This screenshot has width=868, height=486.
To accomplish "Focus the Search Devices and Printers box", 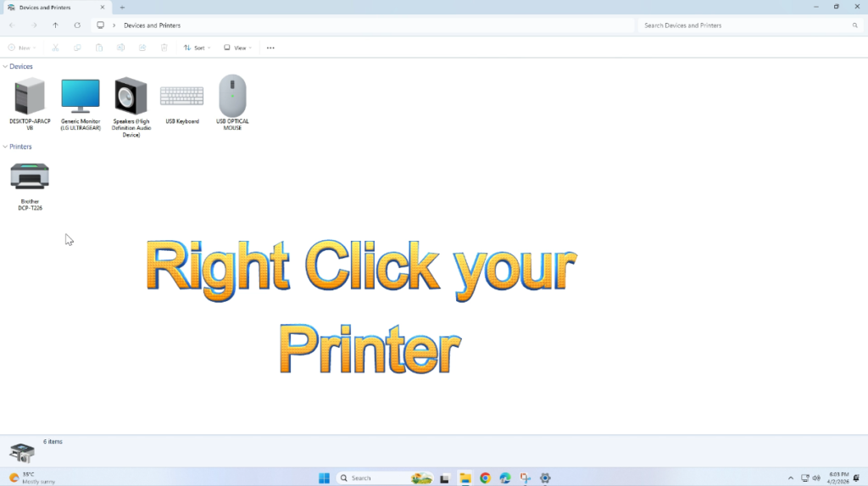I will (750, 25).
